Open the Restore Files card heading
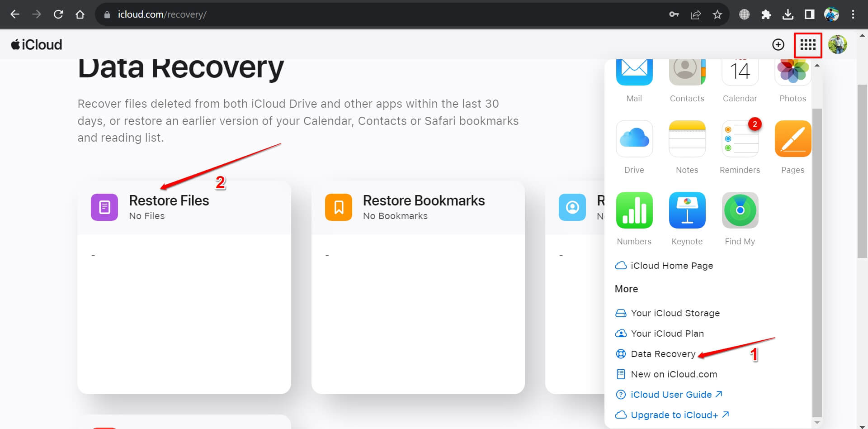Image resolution: width=868 pixels, height=429 pixels. click(x=169, y=200)
